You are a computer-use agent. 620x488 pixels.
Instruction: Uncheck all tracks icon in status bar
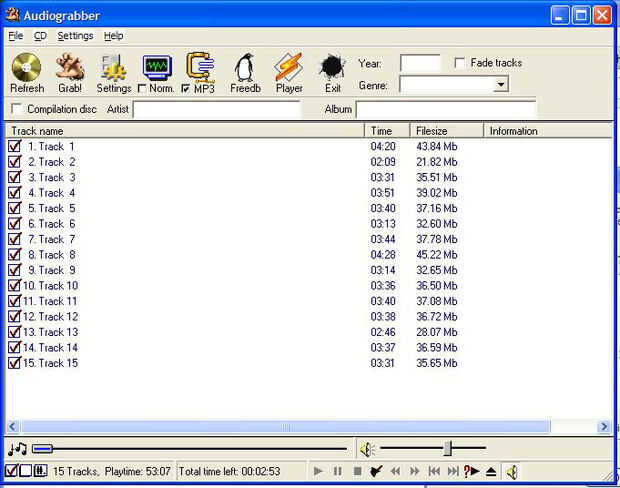click(x=26, y=471)
